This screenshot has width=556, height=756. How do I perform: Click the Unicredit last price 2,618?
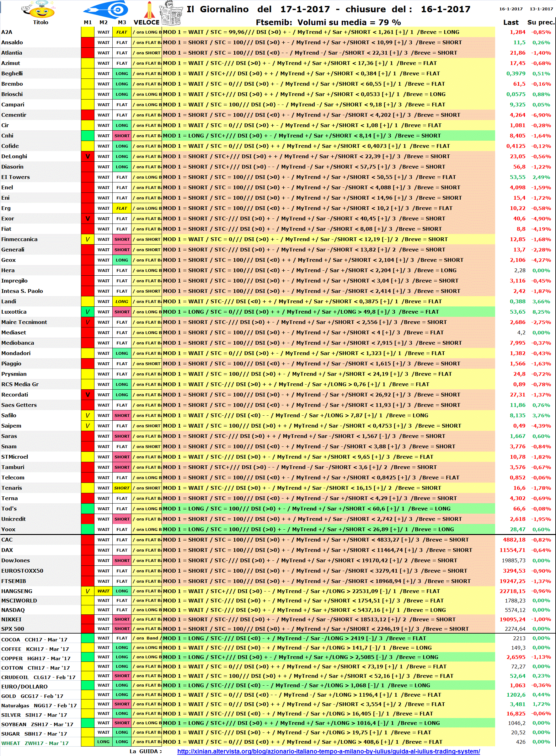(x=518, y=519)
